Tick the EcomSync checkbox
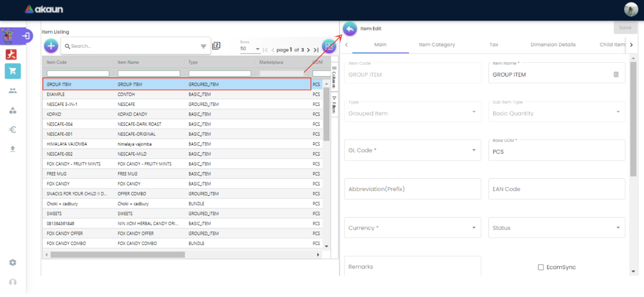This screenshot has height=297, width=644. pyautogui.click(x=541, y=267)
